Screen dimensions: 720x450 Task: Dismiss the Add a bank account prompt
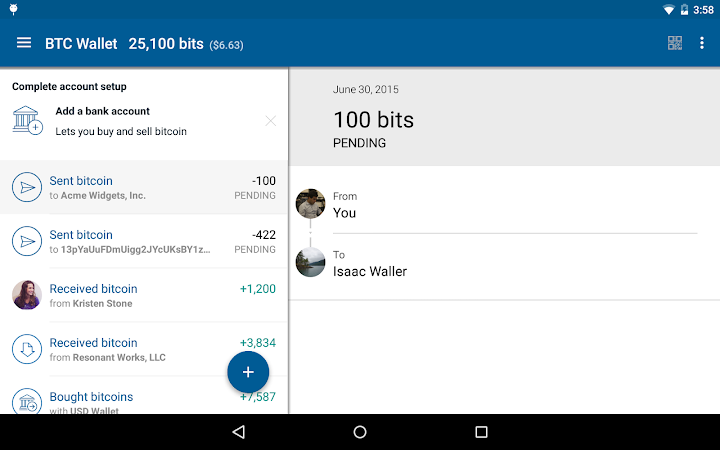[270, 121]
